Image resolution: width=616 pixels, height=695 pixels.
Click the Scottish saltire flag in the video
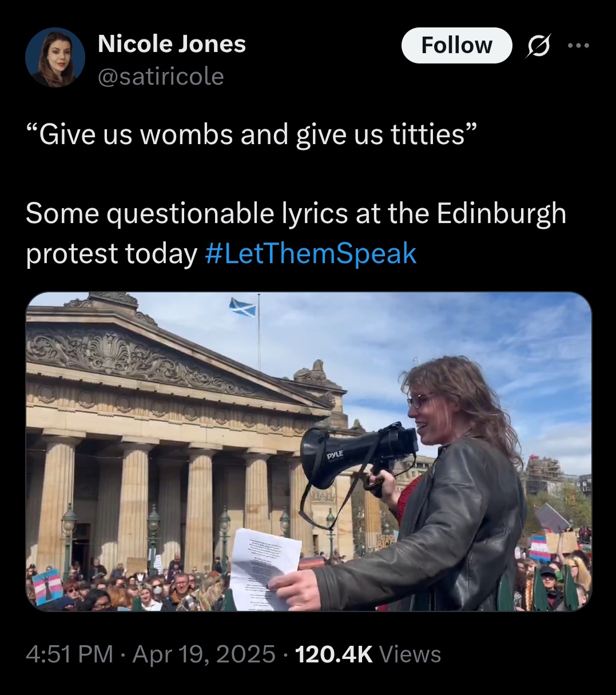(x=243, y=307)
